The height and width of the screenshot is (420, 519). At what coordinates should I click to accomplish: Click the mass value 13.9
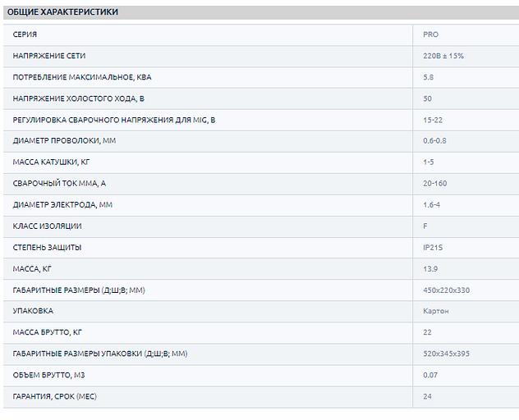click(429, 268)
